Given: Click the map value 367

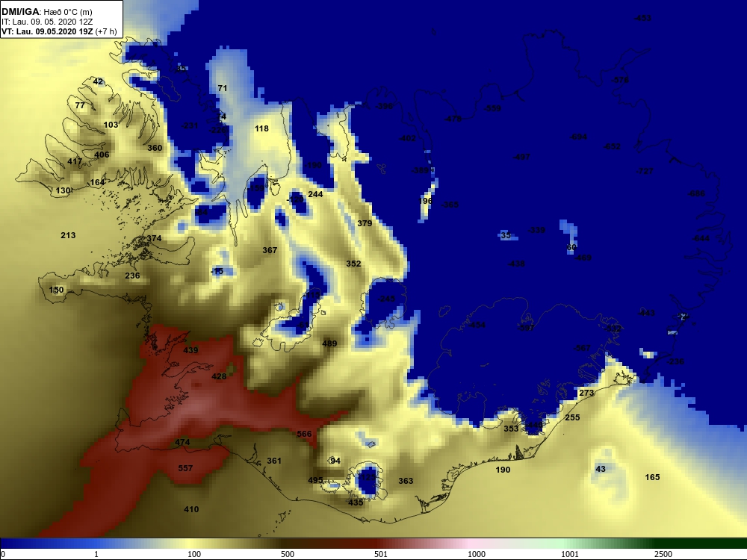Looking at the screenshot, I should [x=270, y=250].
